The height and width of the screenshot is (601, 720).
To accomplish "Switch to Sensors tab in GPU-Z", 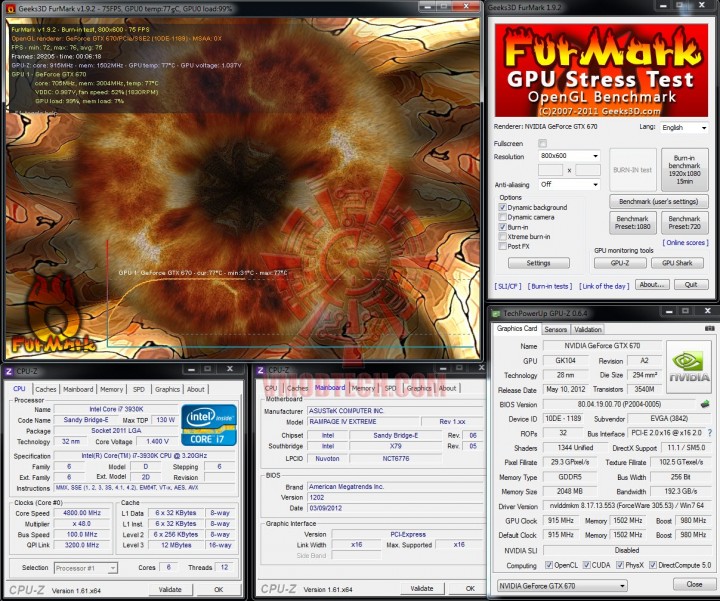I will (x=556, y=329).
